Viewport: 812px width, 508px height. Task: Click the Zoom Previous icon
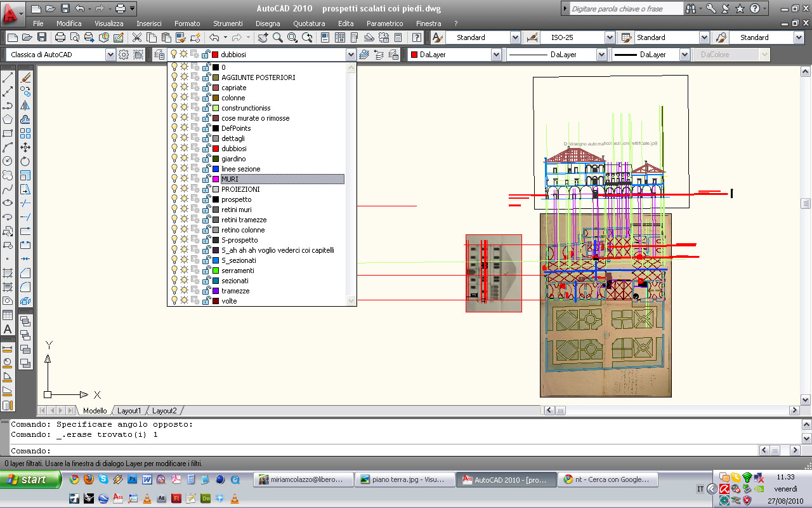pyautogui.click(x=307, y=37)
